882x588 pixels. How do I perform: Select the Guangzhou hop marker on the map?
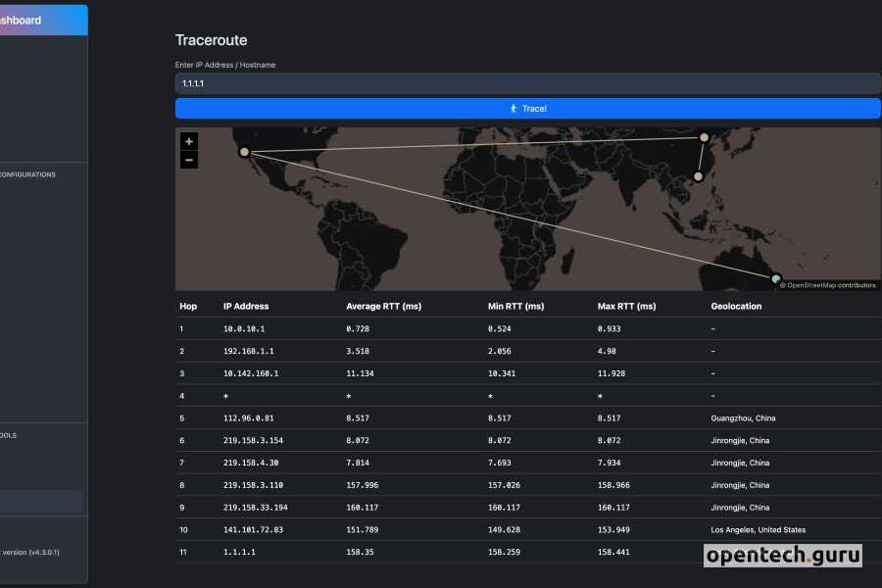[x=697, y=176]
